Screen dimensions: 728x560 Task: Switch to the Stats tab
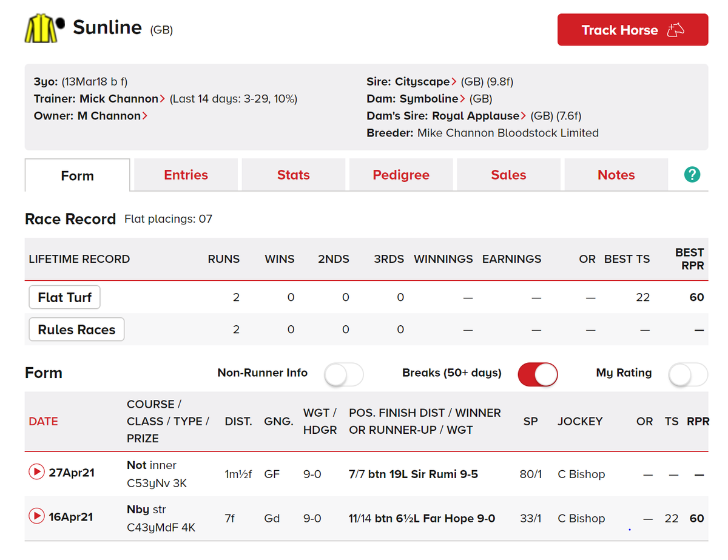click(x=294, y=175)
